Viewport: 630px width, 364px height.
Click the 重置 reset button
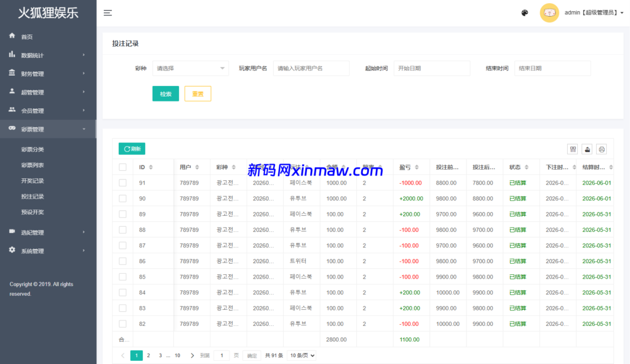197,93
